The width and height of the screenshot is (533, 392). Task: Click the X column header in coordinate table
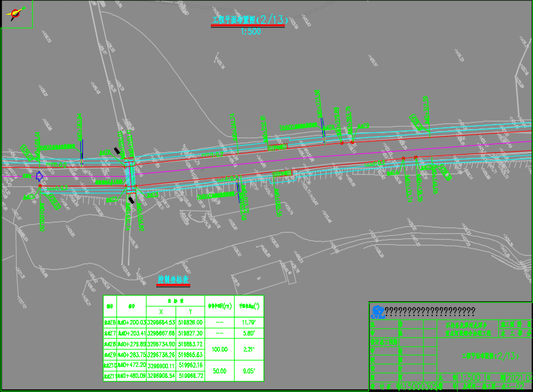tap(161, 312)
